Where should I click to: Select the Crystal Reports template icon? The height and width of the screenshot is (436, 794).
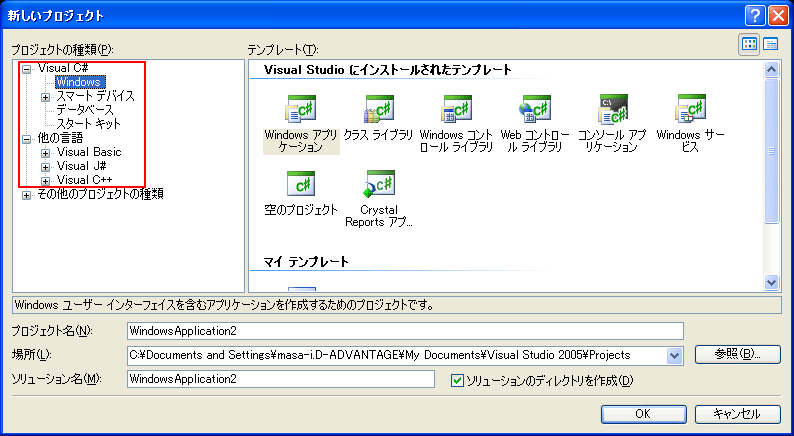coord(380,184)
